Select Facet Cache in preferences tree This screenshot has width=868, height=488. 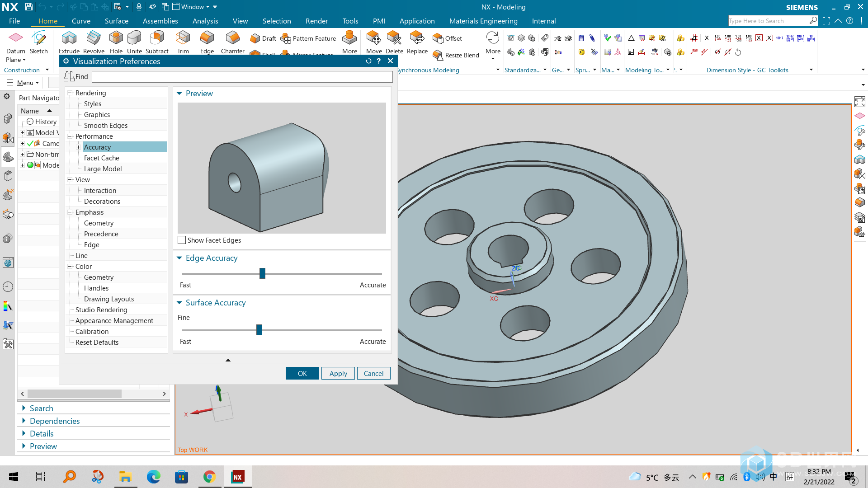(102, 158)
